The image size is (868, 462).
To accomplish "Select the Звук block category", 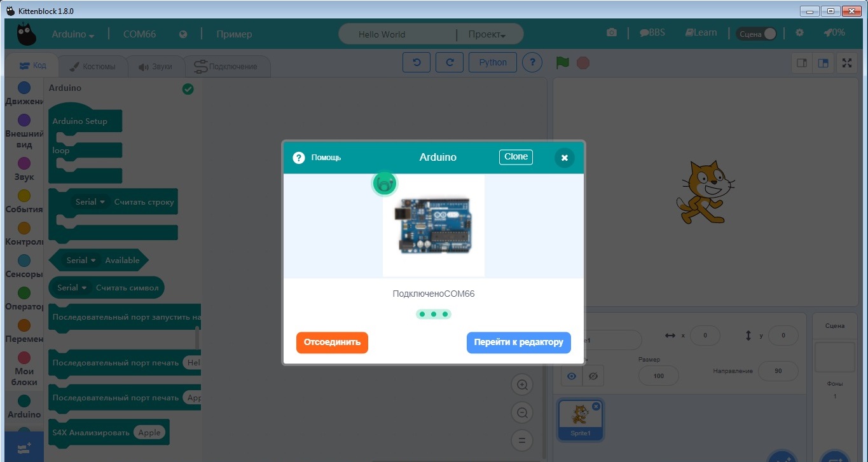I will [24, 169].
